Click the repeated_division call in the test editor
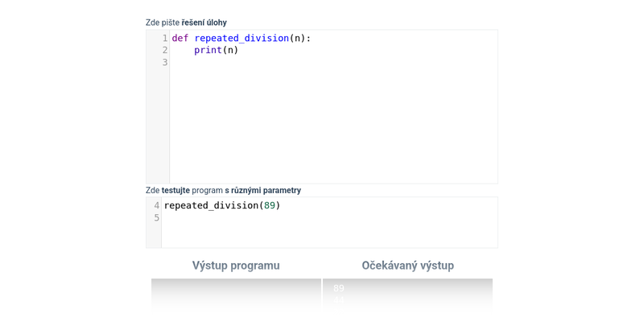This screenshot has height=322, width=644. coord(210,206)
